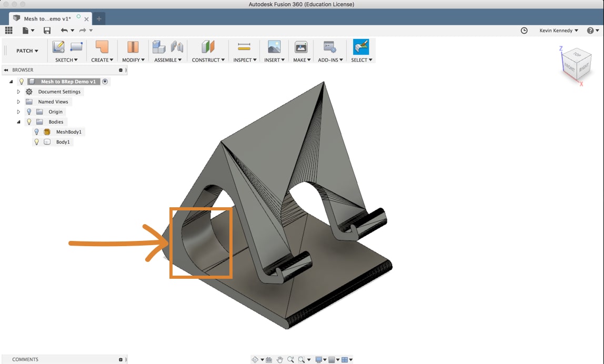
Task: Open the MAKE menu
Action: (301, 60)
